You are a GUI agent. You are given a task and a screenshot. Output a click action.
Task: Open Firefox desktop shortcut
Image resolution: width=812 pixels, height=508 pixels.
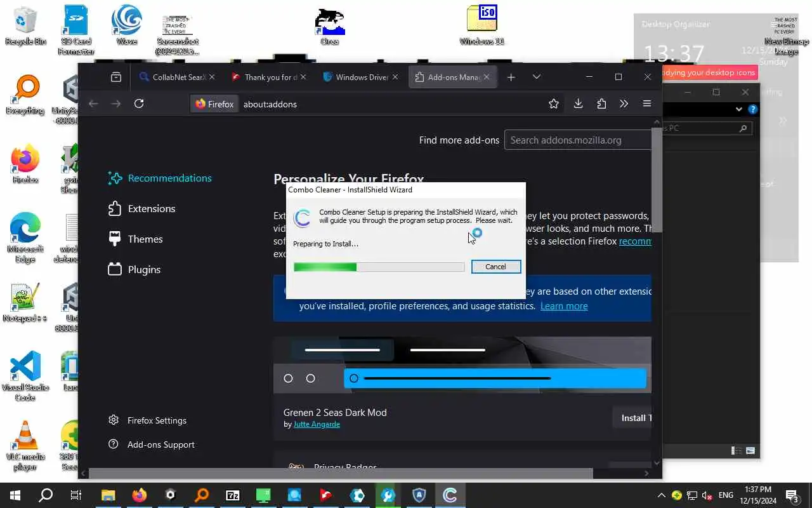[x=25, y=164]
